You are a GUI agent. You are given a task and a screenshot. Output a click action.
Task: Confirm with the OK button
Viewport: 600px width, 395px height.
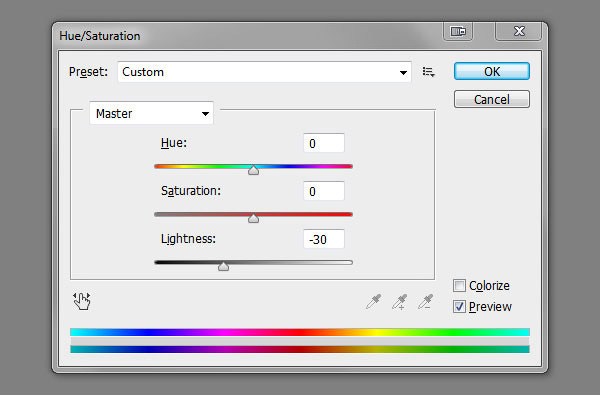coord(492,72)
